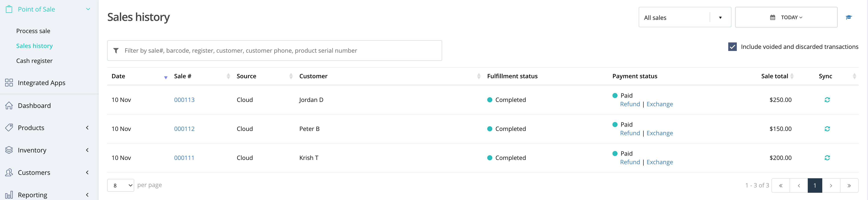
Task: Open Cash register in the sidebar
Action: tap(34, 61)
